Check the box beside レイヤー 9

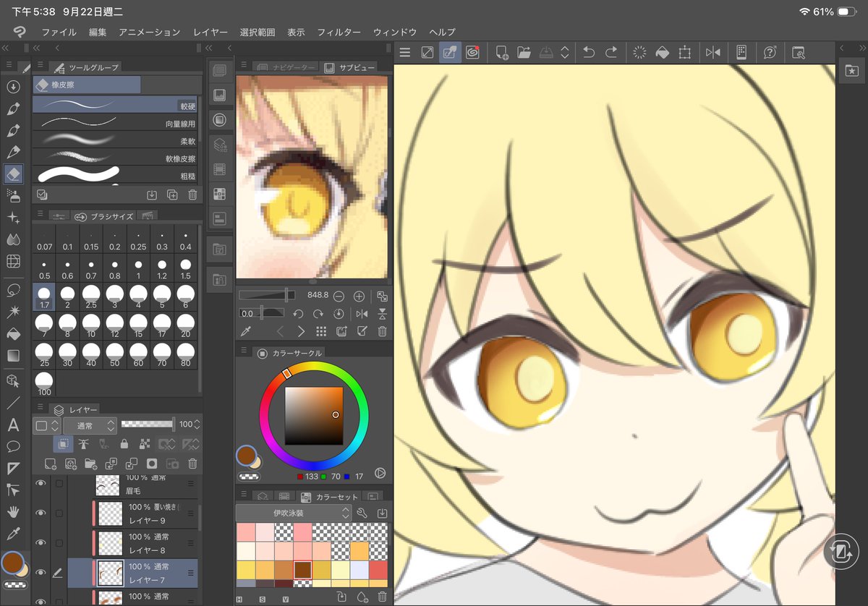59,513
